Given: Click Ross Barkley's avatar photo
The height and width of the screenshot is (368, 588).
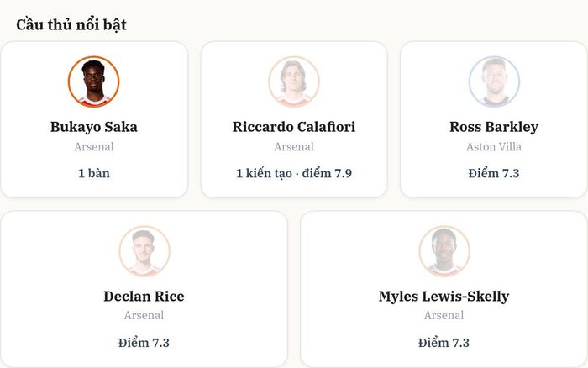Looking at the screenshot, I should [494, 81].
